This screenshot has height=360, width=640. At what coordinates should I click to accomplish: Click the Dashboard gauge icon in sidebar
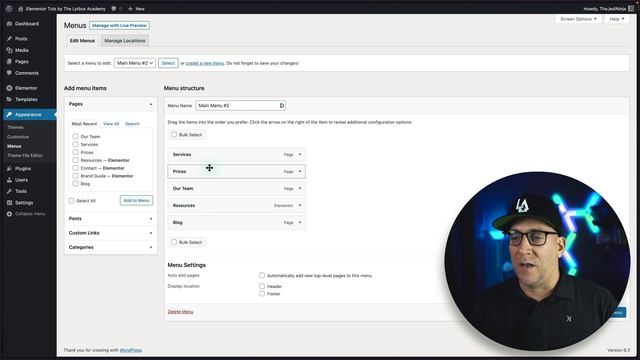click(9, 24)
